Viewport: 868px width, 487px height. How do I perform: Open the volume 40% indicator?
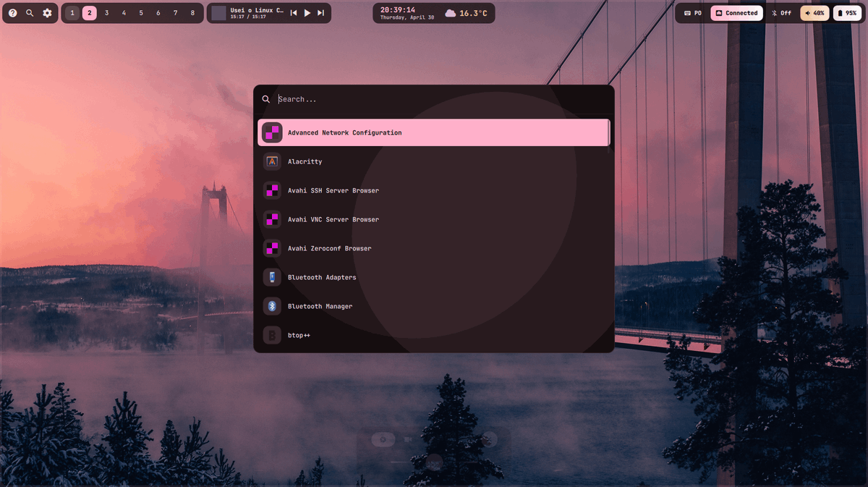click(814, 13)
